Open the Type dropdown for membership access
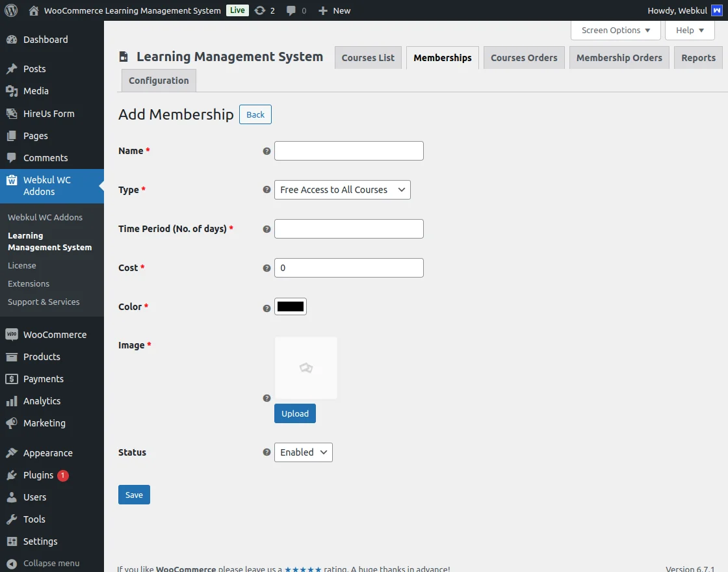This screenshot has height=572, width=728. (342, 190)
